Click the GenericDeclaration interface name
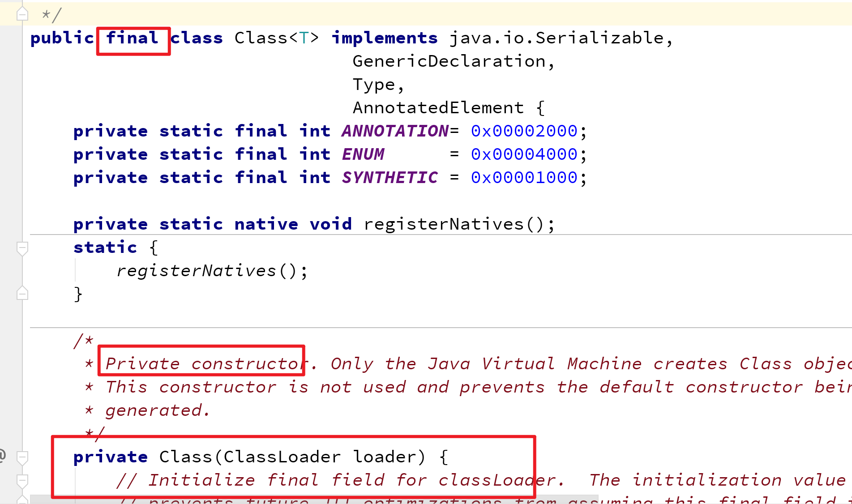852x504 pixels. click(x=449, y=61)
